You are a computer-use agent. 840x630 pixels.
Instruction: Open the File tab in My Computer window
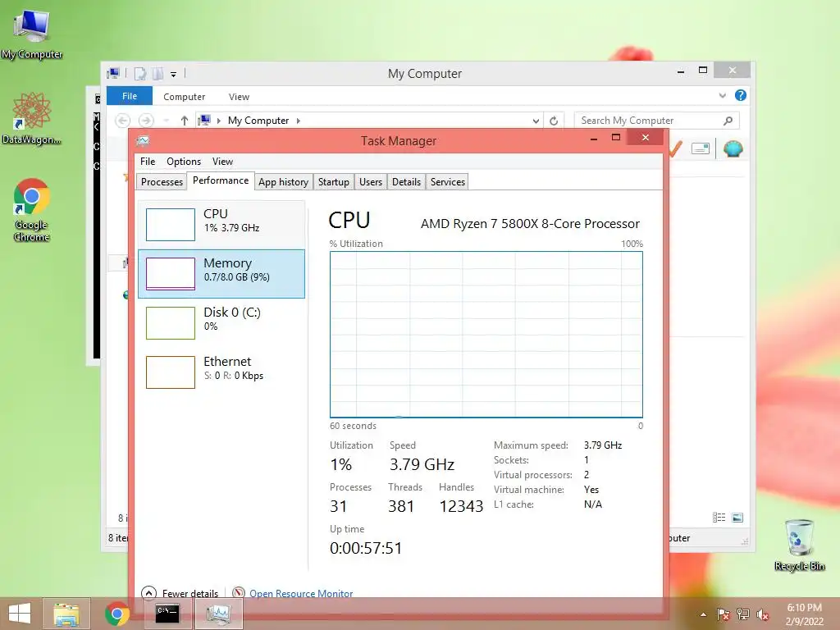tap(129, 96)
